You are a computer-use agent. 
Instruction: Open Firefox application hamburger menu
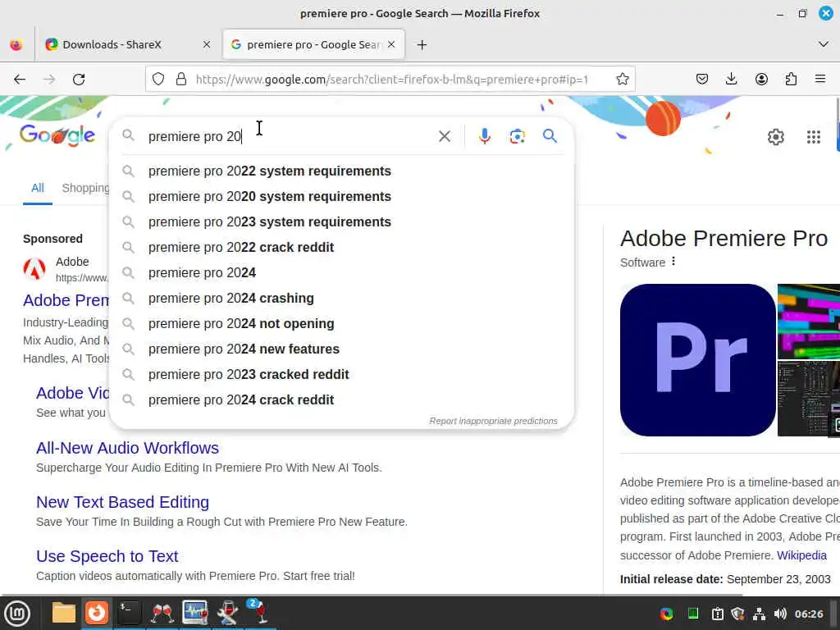tap(820, 80)
